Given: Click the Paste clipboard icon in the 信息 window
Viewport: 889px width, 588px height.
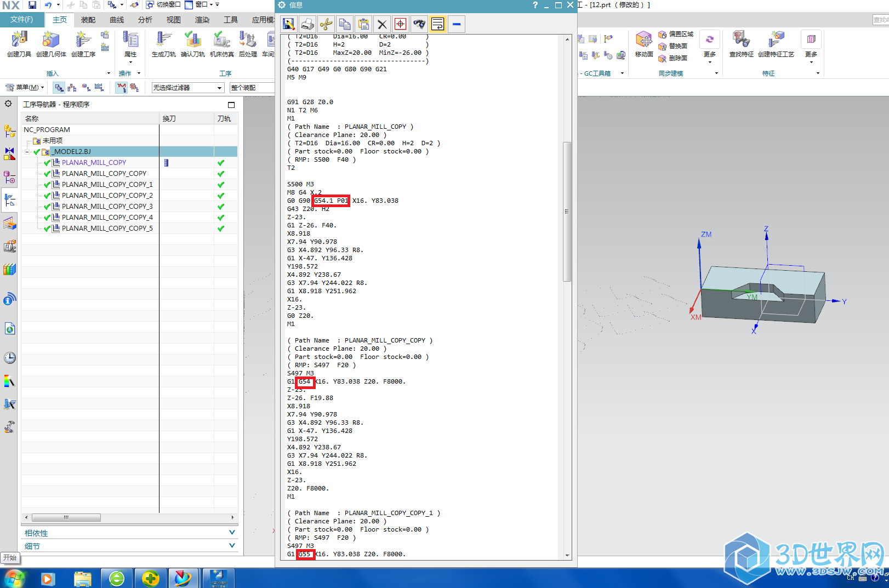Looking at the screenshot, I should (x=363, y=24).
